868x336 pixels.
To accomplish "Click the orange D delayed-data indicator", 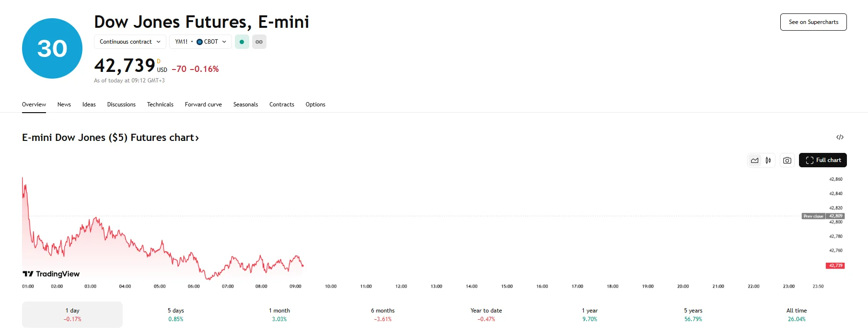I will point(159,61).
